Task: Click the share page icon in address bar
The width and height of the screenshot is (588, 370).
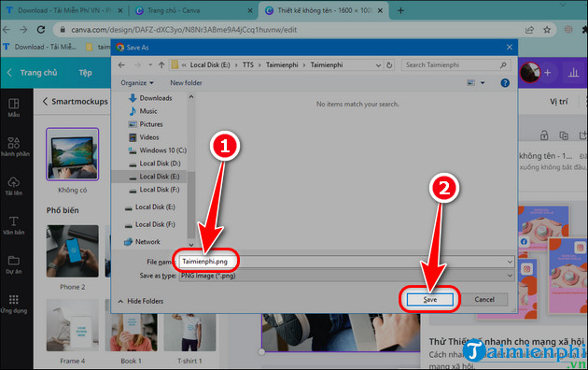Action: tap(529, 30)
